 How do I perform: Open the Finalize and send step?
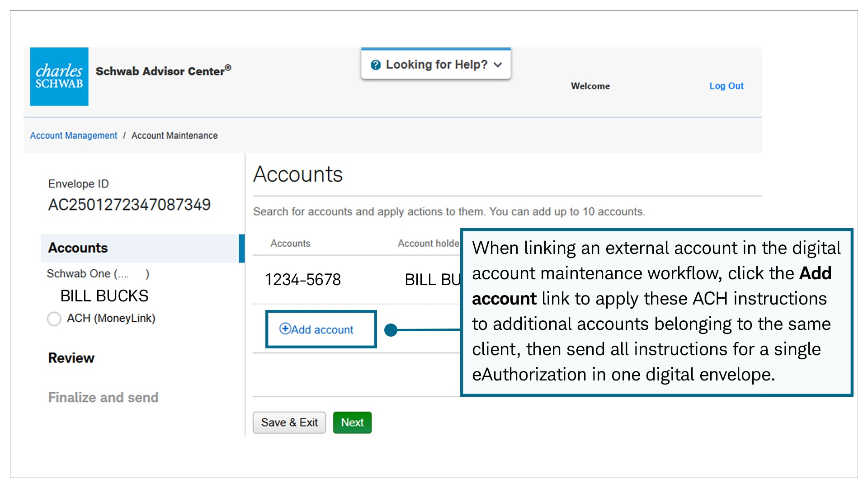(x=103, y=397)
